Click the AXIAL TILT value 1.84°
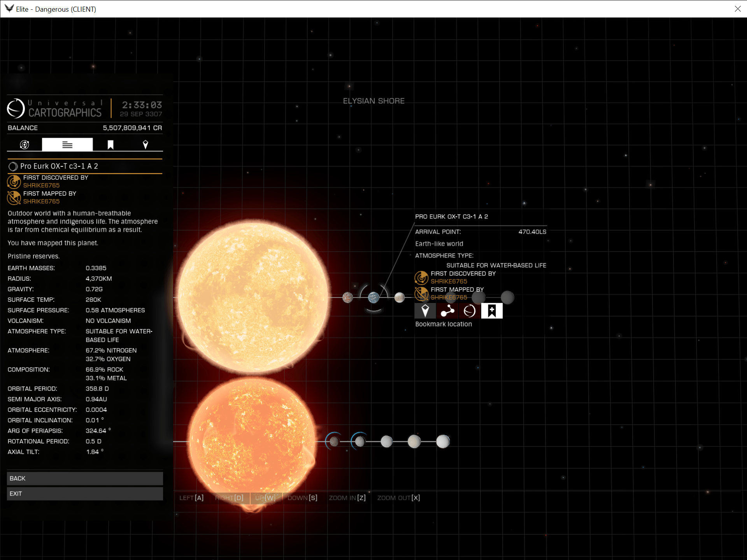This screenshot has height=560, width=747. pyautogui.click(x=95, y=452)
